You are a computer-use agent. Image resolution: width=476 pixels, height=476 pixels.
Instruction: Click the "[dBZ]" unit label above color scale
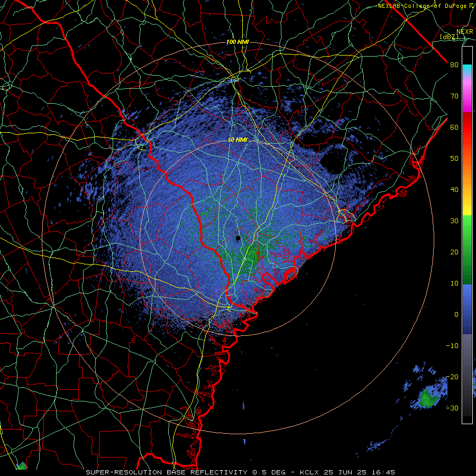click(449, 36)
